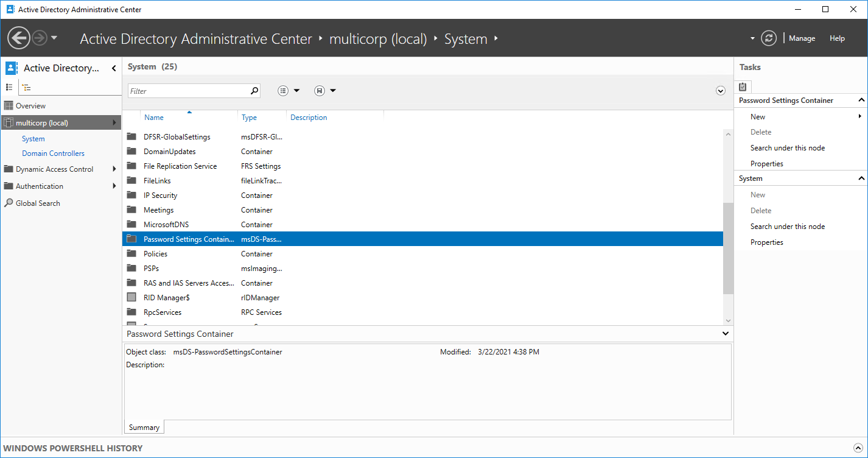
Task: Click the RID Manager$ object icon
Action: pos(131,298)
